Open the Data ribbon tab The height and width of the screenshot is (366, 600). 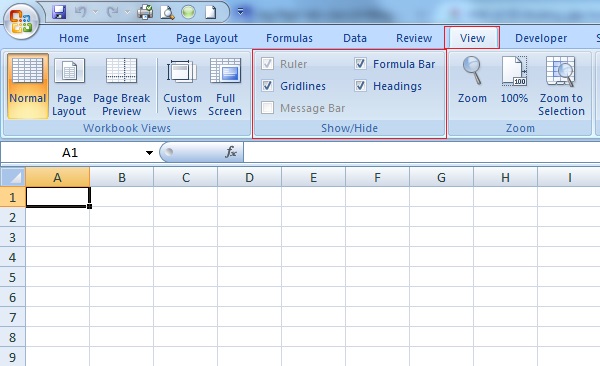(355, 38)
